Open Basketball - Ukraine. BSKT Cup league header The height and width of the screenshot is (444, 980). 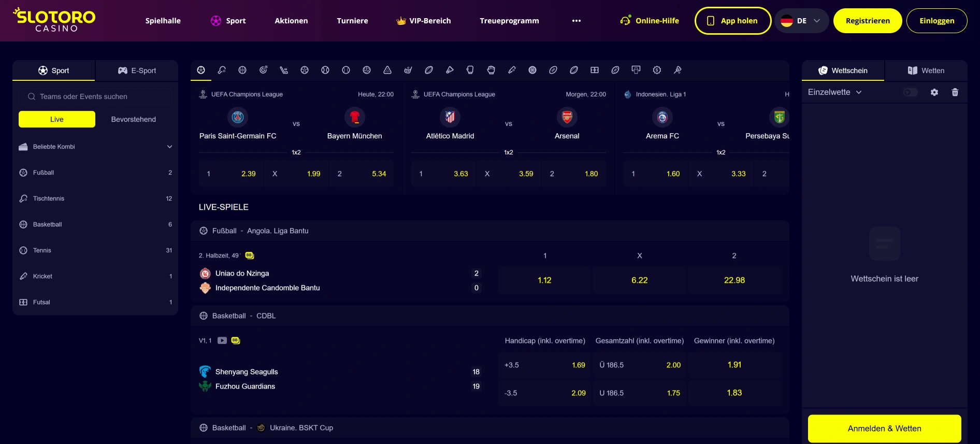click(x=489, y=428)
